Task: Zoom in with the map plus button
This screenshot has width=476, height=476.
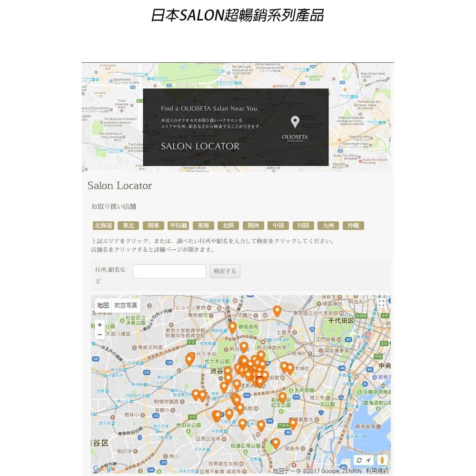Action: [99, 325]
